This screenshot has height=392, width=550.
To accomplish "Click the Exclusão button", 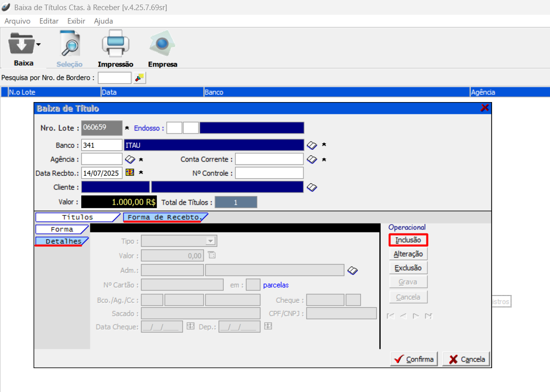I will [408, 268].
